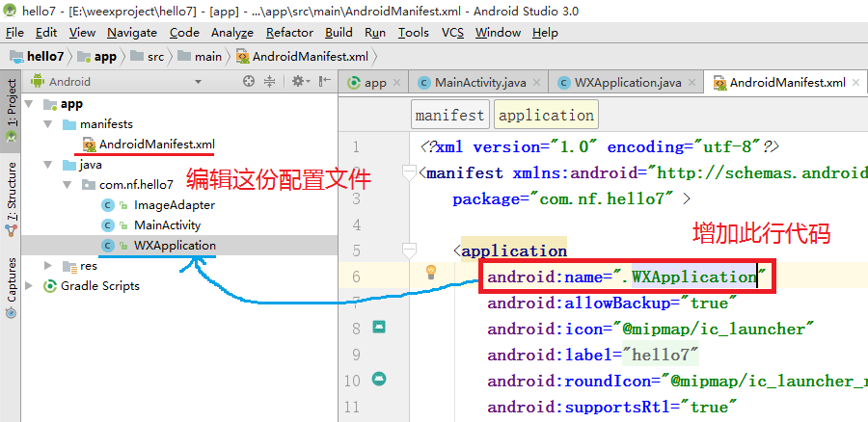The width and height of the screenshot is (868, 422).
Task: Select MainActivity class in tree
Action: point(151,225)
